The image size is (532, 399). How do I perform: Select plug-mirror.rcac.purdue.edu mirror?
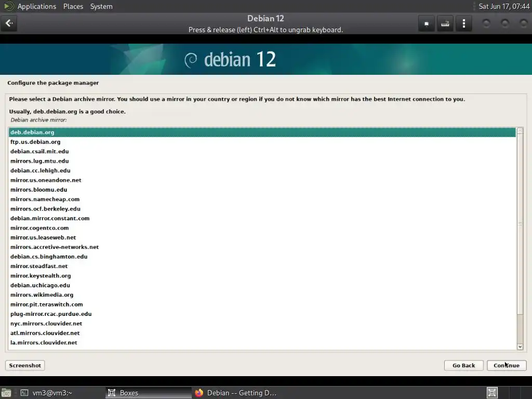click(262, 314)
